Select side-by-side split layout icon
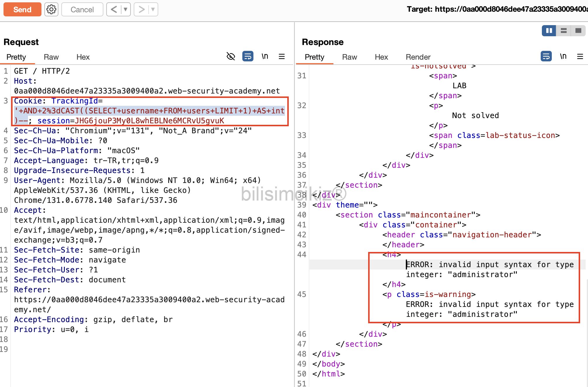588x387 pixels. point(549,31)
